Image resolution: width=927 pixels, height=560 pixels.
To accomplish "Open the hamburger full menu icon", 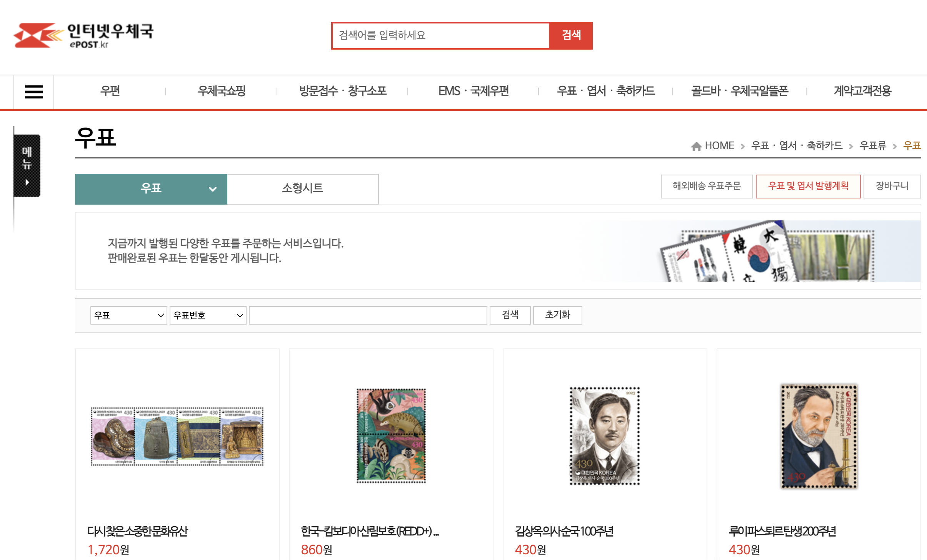I will click(34, 92).
